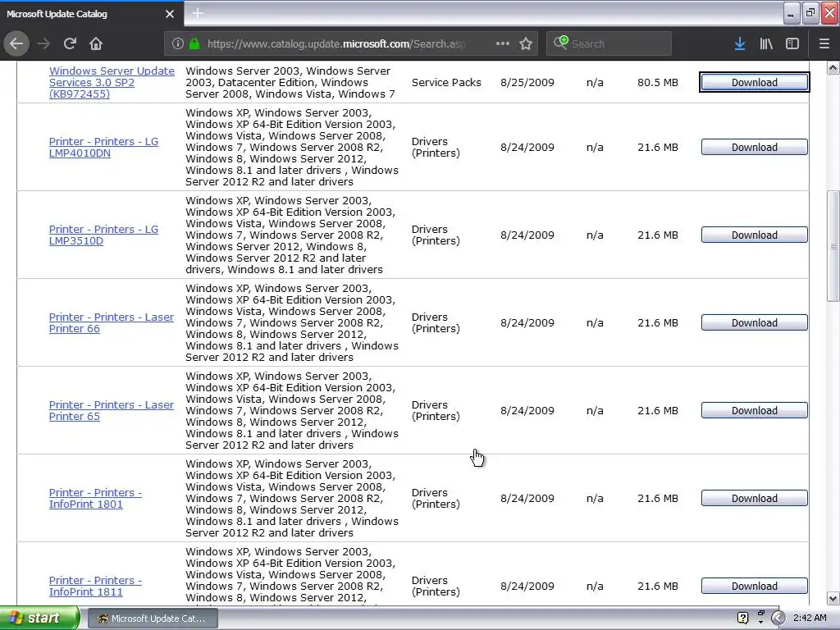Open InfoPrint 1801 printer link

pos(95,498)
